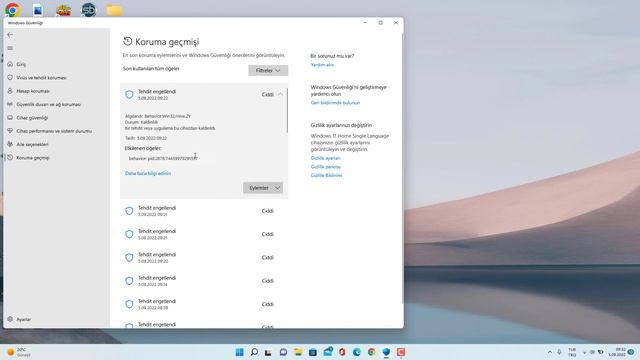This screenshot has height=360, width=640.
Task: Collapse the 09:22 threat entry chevron
Action: click(x=280, y=94)
